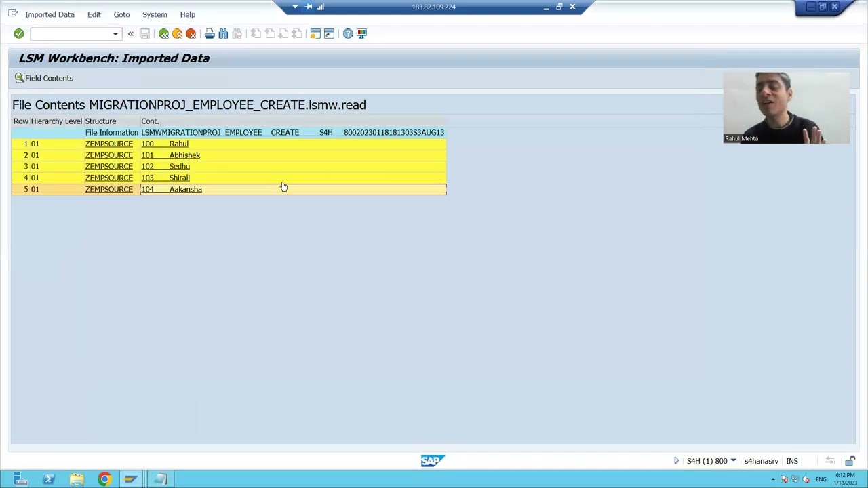Click the 'Hierarchy Level' column header

click(x=56, y=121)
